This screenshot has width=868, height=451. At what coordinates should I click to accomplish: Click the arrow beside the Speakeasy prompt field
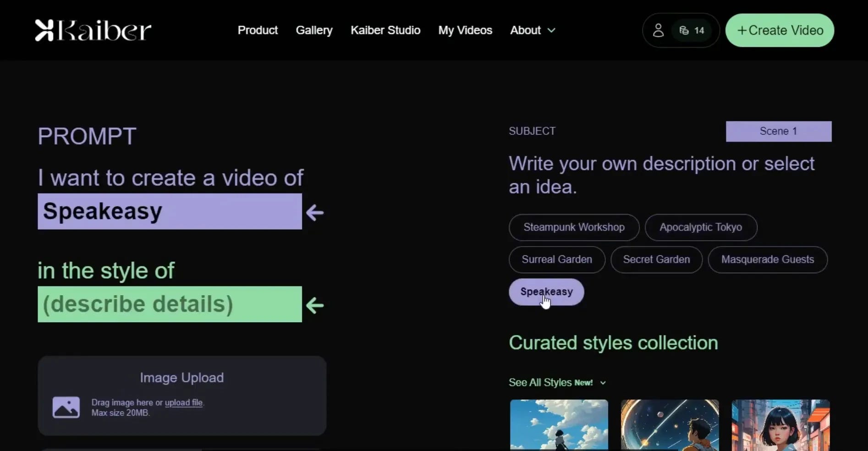pyautogui.click(x=315, y=212)
